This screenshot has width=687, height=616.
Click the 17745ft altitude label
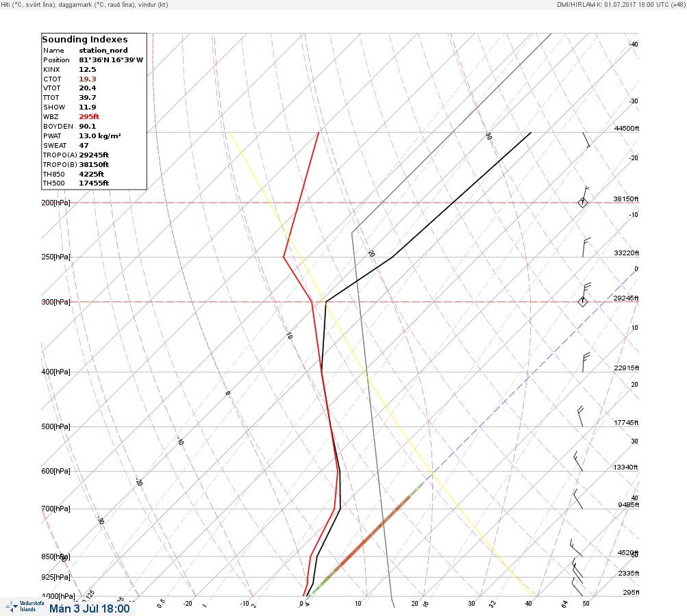[x=627, y=423]
